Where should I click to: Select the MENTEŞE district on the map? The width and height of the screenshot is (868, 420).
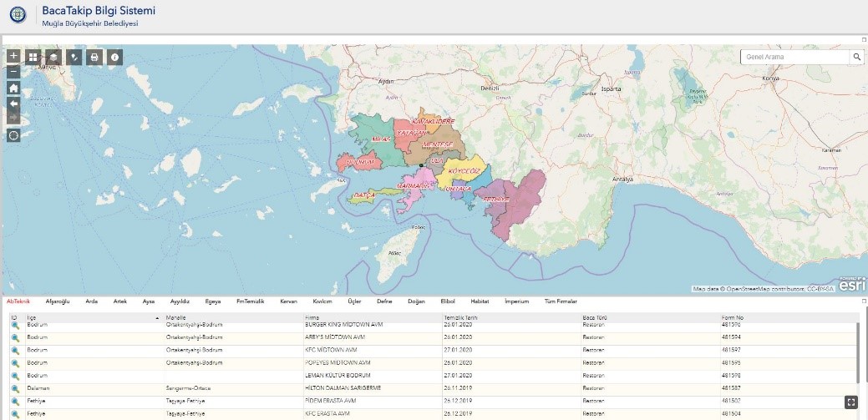(437, 144)
